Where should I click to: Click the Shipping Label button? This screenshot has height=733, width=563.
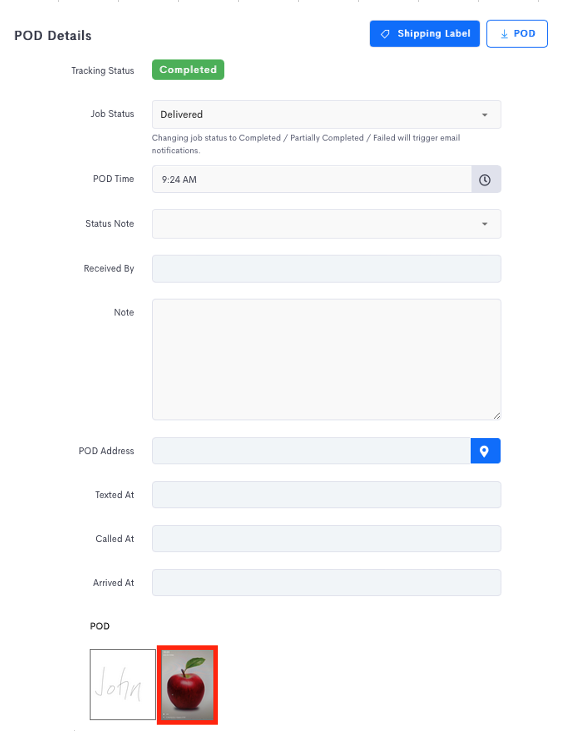425,34
